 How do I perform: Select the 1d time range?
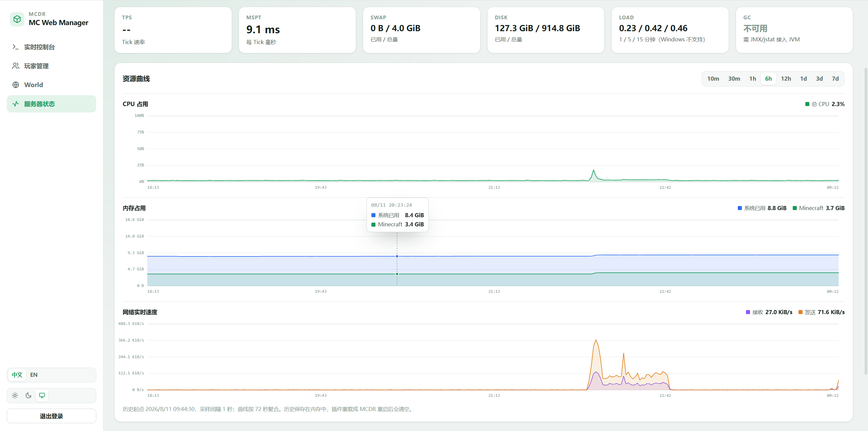click(804, 79)
